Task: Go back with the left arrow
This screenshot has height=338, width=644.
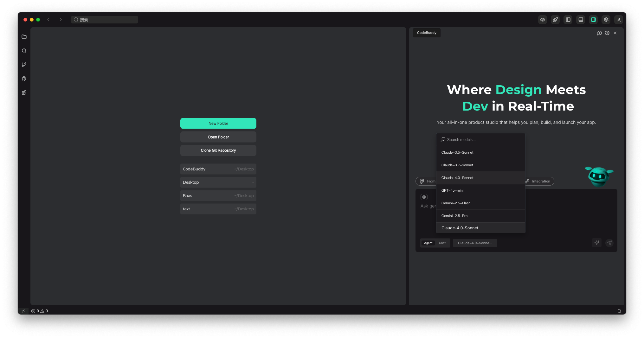Action: coord(48,20)
